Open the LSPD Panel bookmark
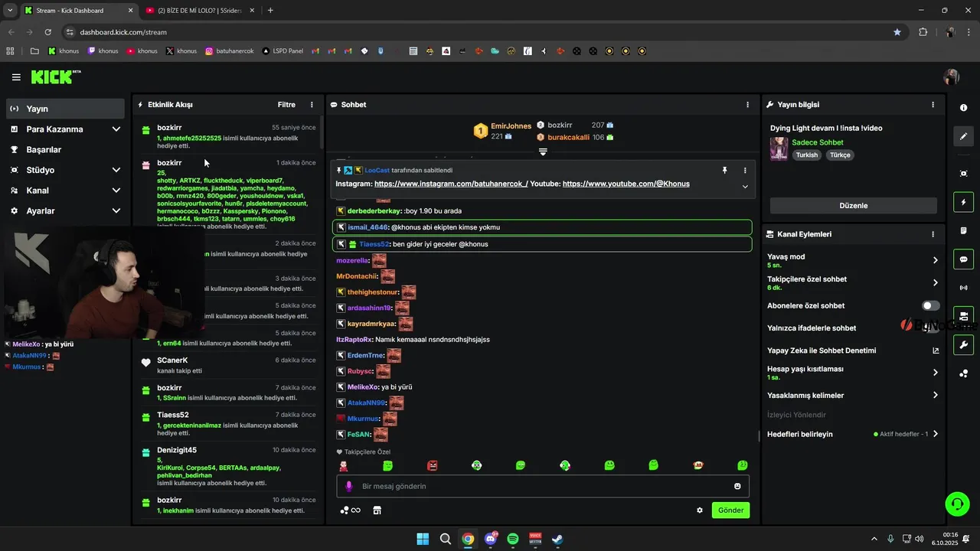Viewport: 980px width, 551px height. pyautogui.click(x=283, y=51)
